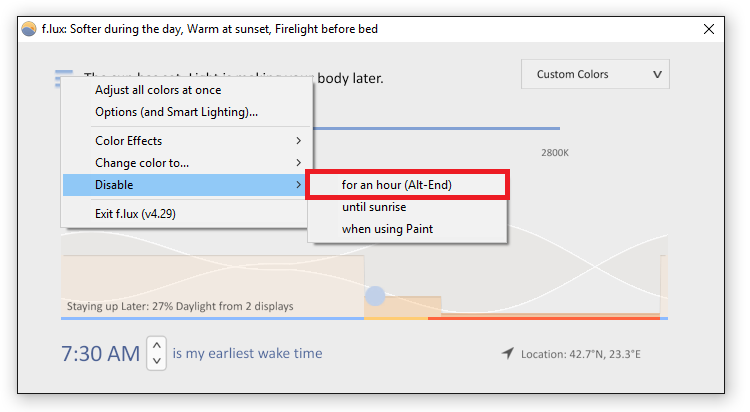Open the Custom Colors dropdown
750x412 pixels.
(x=595, y=74)
